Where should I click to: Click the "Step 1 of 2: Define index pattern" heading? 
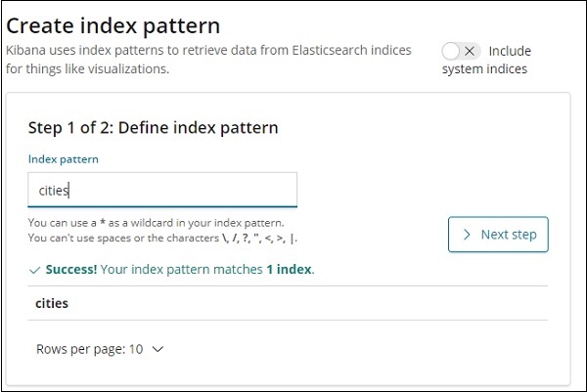153,127
